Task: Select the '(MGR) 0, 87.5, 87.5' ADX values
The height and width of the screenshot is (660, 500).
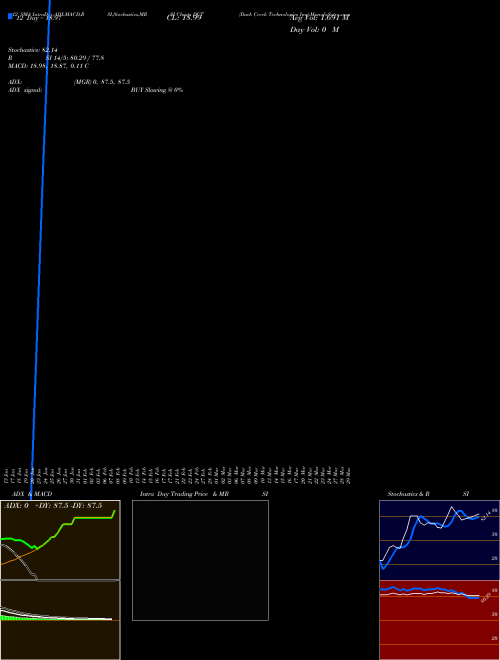Action: click(102, 82)
